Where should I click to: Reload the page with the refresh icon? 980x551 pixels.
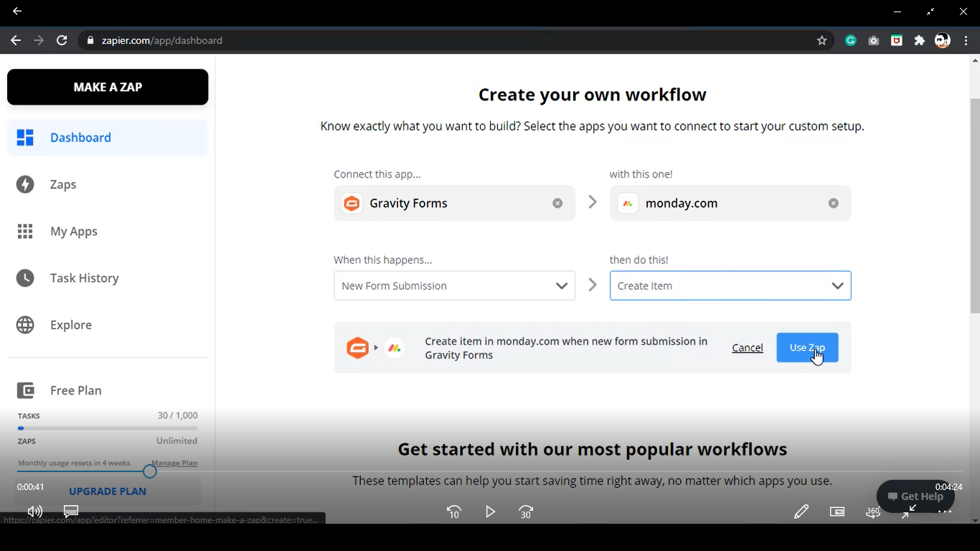[x=62, y=40]
